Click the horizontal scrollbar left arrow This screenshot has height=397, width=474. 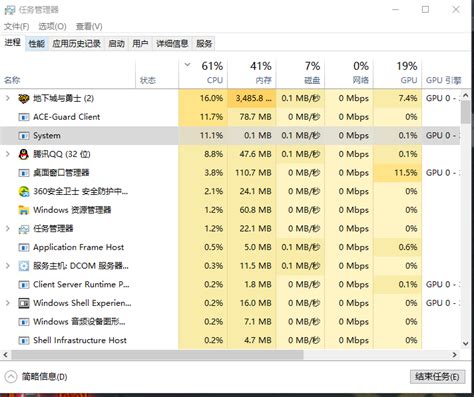[x=5, y=355]
